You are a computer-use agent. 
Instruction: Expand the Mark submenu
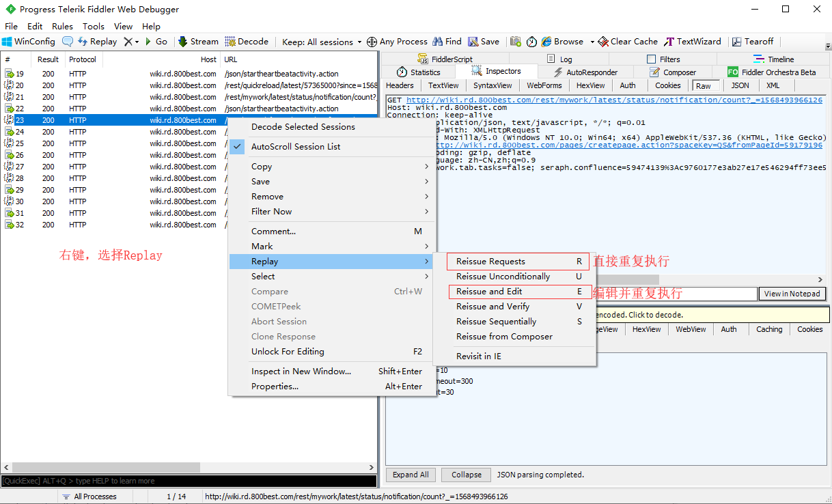coord(331,247)
